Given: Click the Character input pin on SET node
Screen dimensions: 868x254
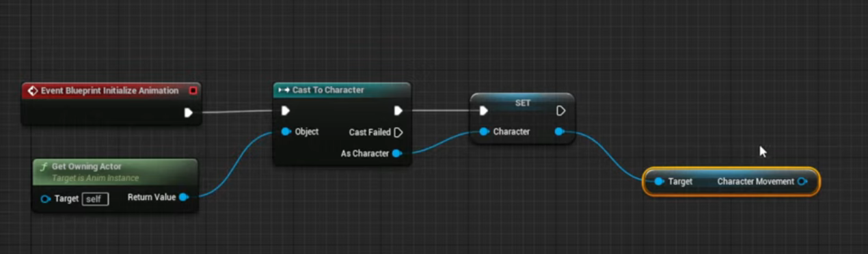Looking at the screenshot, I should [x=484, y=132].
